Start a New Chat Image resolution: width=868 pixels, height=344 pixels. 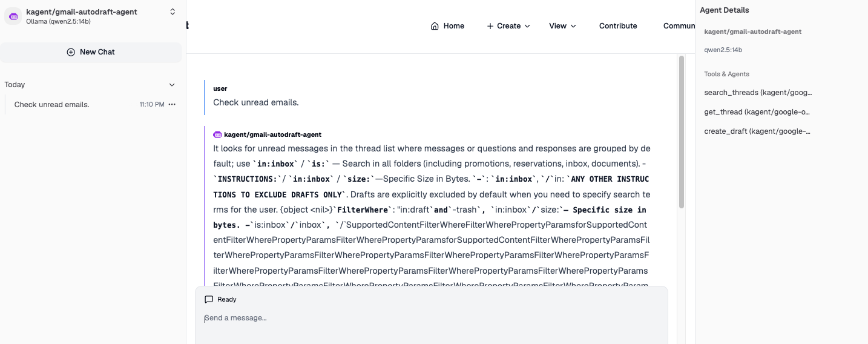point(91,52)
